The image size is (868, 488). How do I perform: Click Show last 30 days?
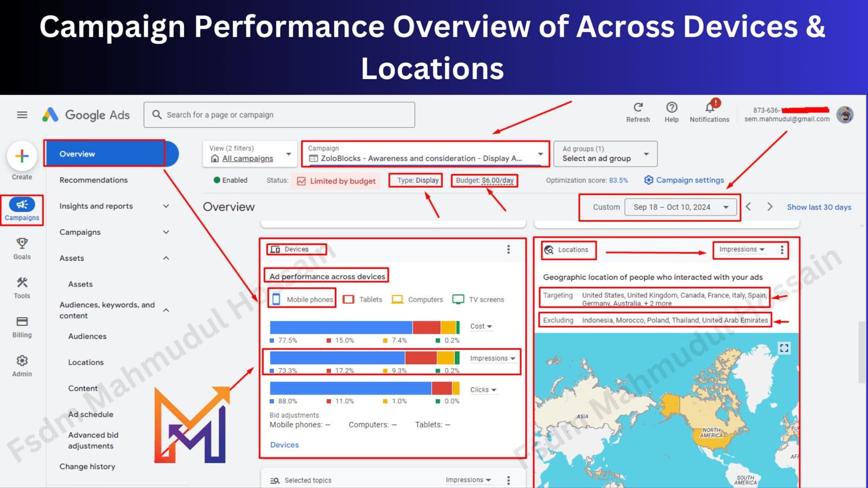click(819, 207)
